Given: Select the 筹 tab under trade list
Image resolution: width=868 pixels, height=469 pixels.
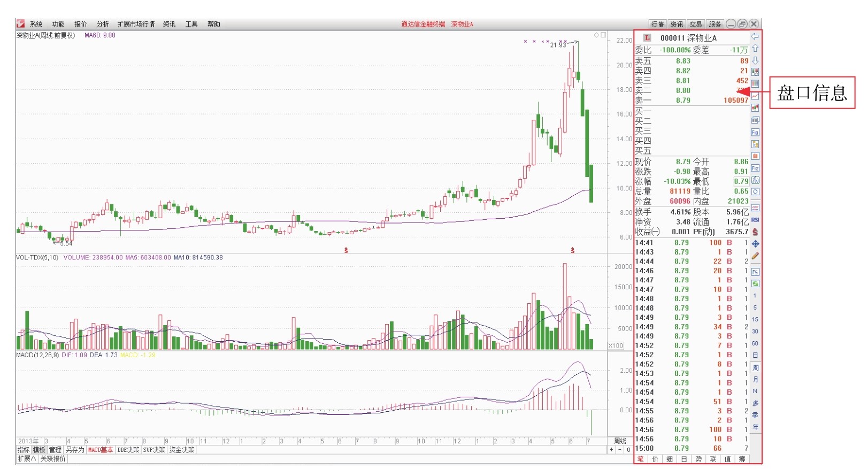Looking at the screenshot, I should pos(742,459).
